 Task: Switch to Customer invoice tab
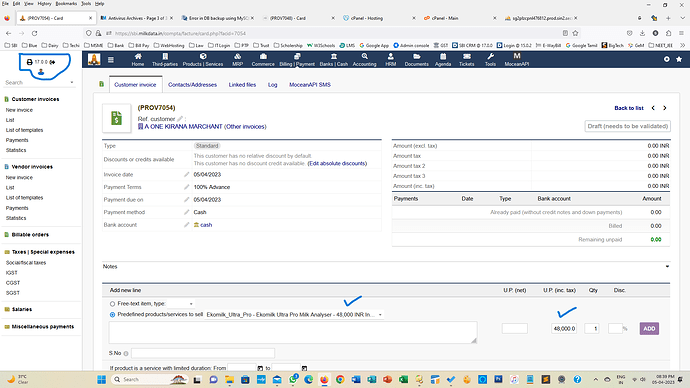pyautogui.click(x=135, y=84)
